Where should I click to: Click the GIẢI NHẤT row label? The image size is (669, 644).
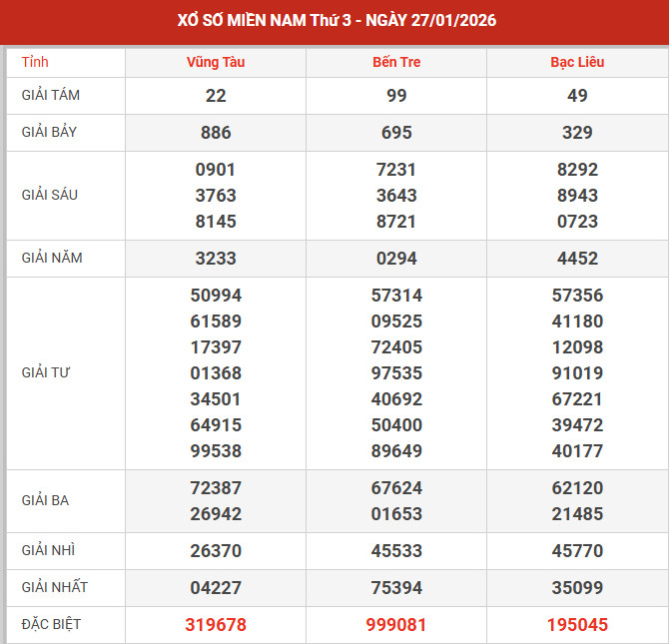click(54, 587)
